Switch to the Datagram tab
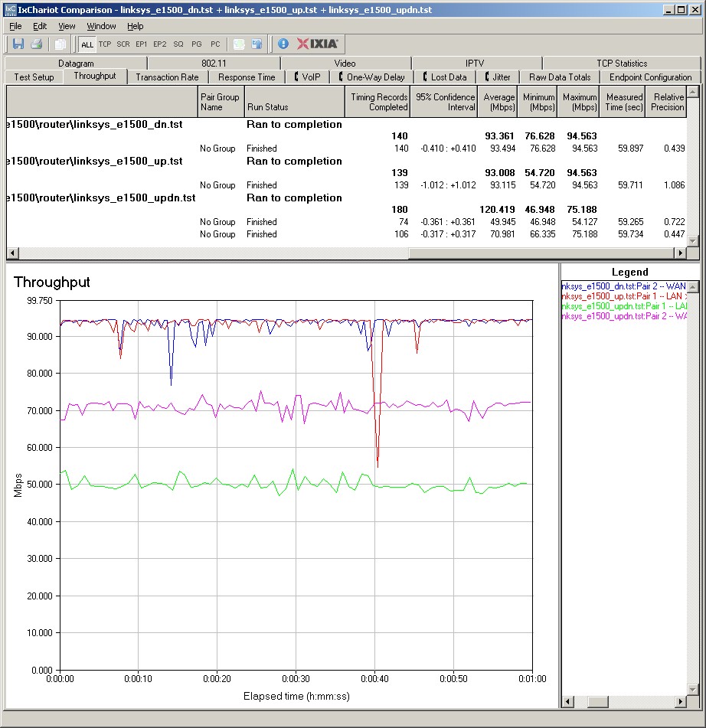706x728 pixels. point(76,63)
